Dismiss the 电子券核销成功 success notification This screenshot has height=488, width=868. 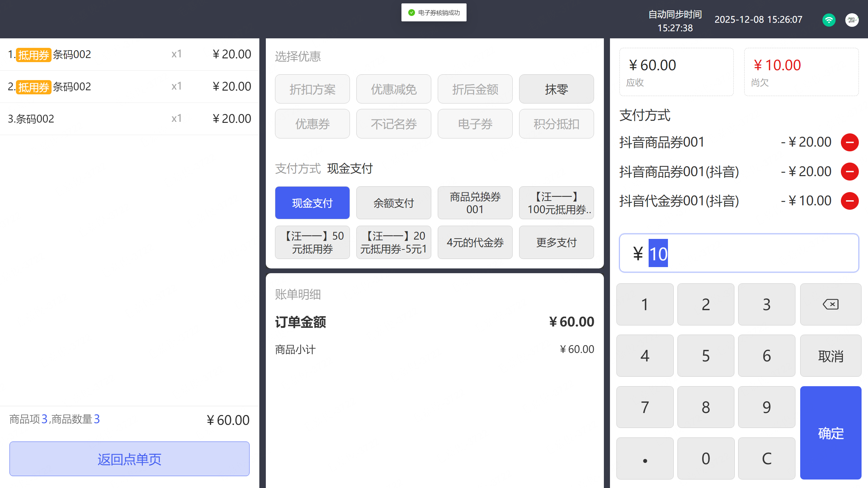click(x=434, y=13)
